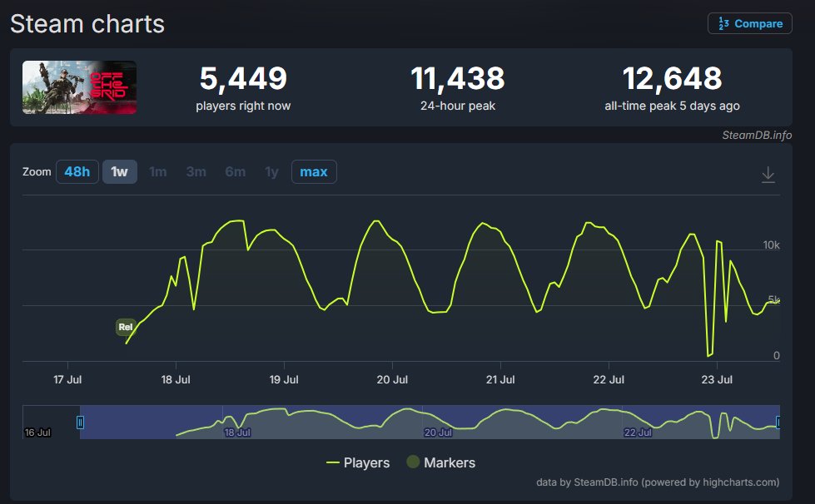Choose the 3m zoom option
Viewport: 815px width, 504px height.
(x=196, y=172)
